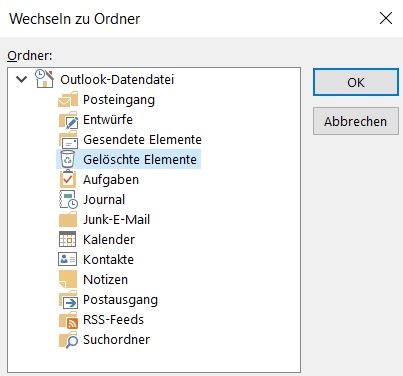Click the Journal notebook clock icon
The image size is (403, 376).
coord(68,199)
